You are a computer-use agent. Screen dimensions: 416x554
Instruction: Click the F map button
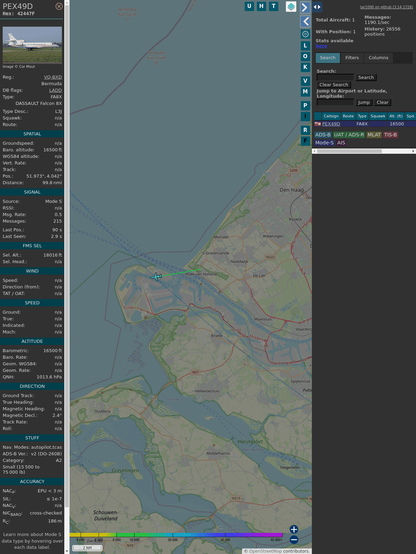[x=305, y=141]
